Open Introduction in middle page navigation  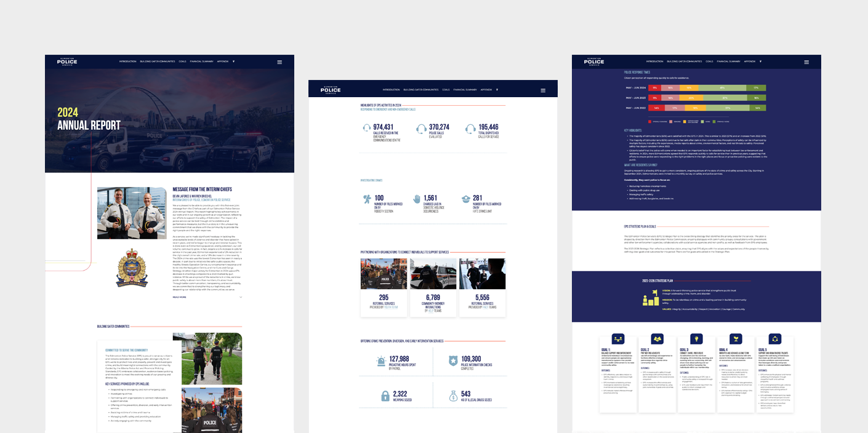point(391,90)
